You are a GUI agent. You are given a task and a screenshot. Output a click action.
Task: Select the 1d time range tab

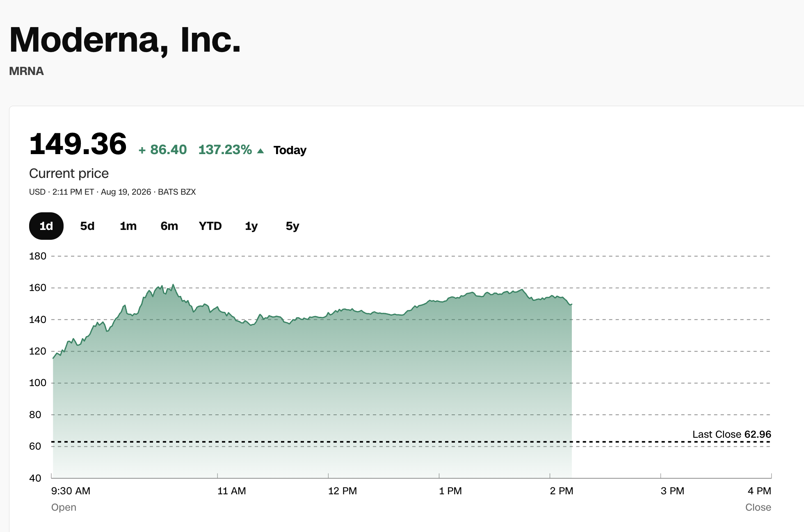pos(46,226)
